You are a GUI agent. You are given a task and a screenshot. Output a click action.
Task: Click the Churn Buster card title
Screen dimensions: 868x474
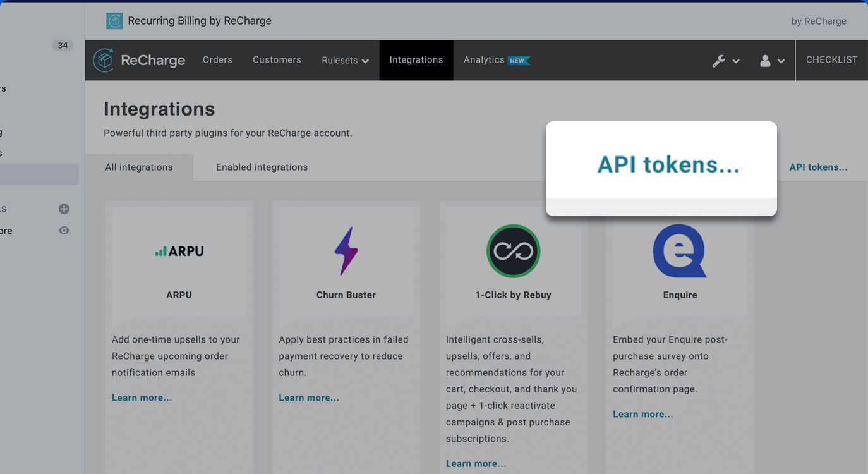(x=346, y=295)
